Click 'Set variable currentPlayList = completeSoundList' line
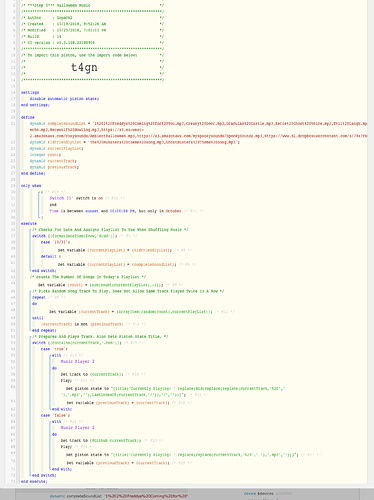The image size is (374, 500). [117, 264]
